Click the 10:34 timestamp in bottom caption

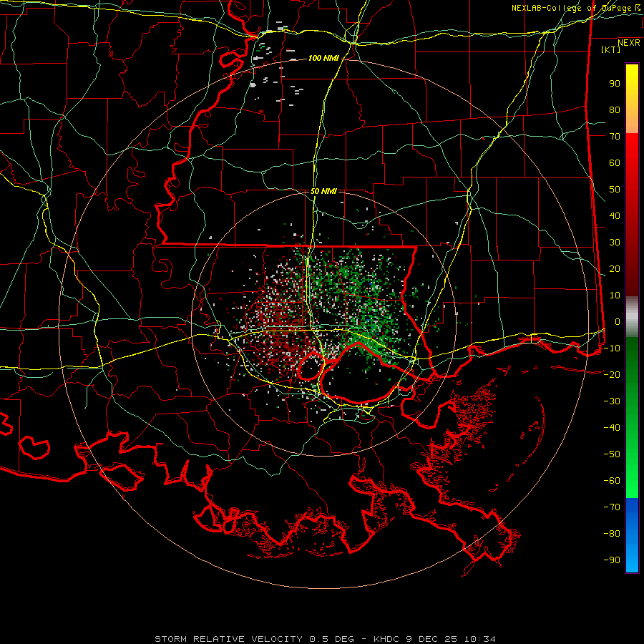tap(479, 639)
